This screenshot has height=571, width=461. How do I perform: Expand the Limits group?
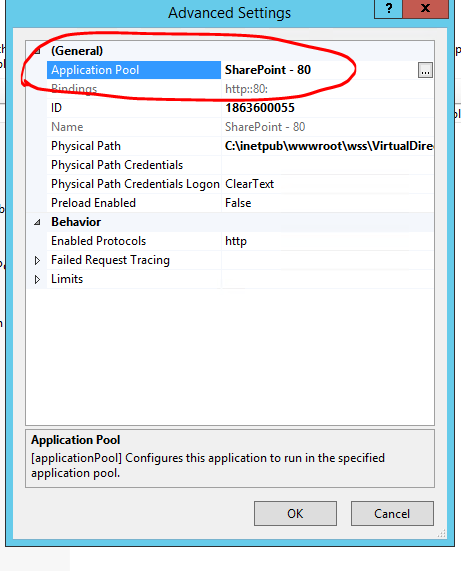tap(37, 279)
